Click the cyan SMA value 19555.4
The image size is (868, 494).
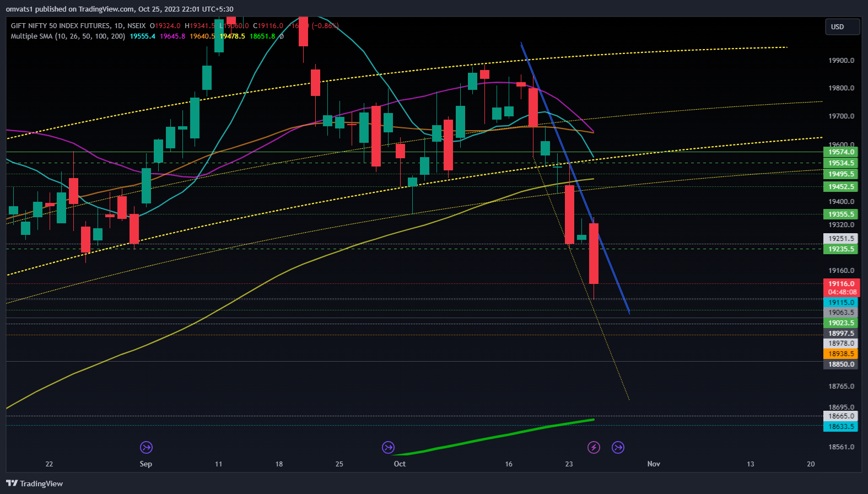(143, 36)
